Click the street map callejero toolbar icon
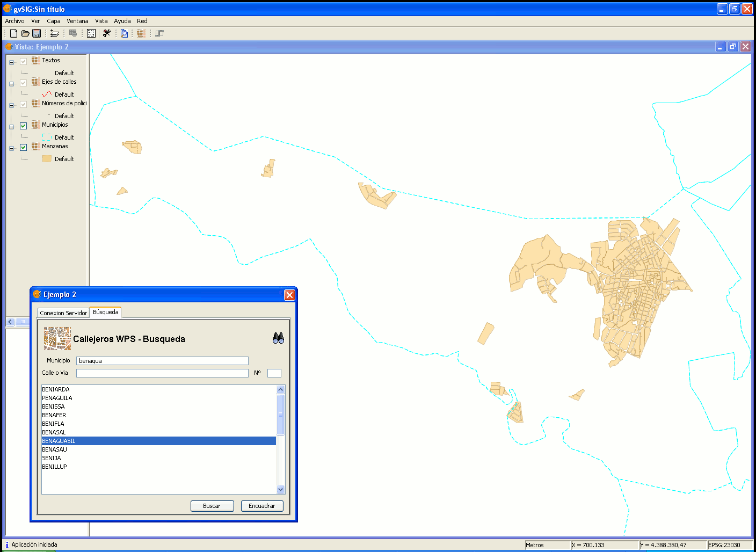Viewport: 756px width, 552px height. 141,33
